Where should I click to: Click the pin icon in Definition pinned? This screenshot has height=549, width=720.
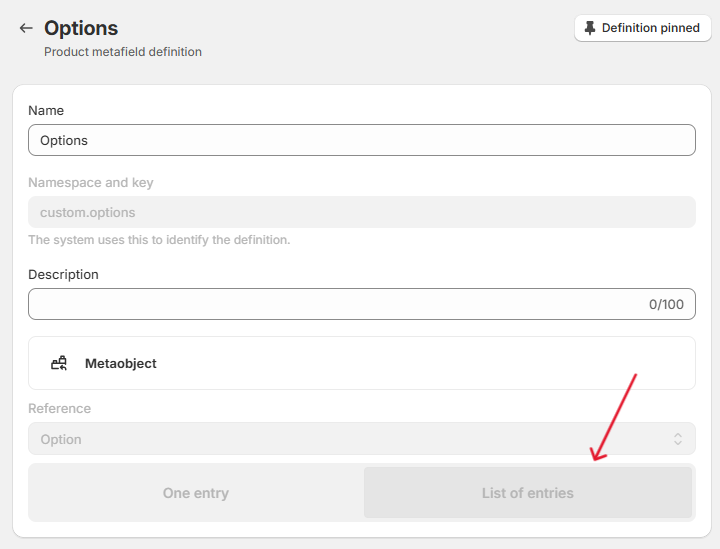(590, 28)
